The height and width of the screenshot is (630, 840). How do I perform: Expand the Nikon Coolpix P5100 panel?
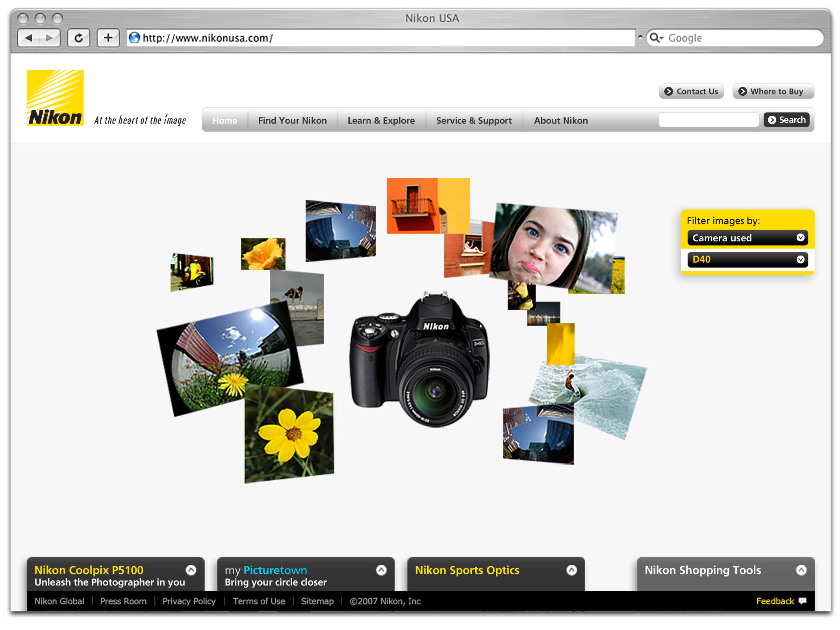pos(191,570)
